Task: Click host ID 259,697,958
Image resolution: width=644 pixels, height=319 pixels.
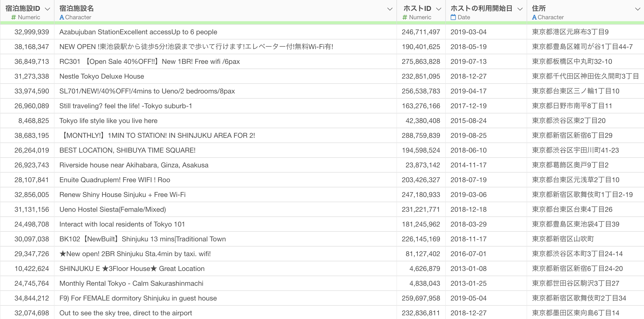Action: click(421, 298)
